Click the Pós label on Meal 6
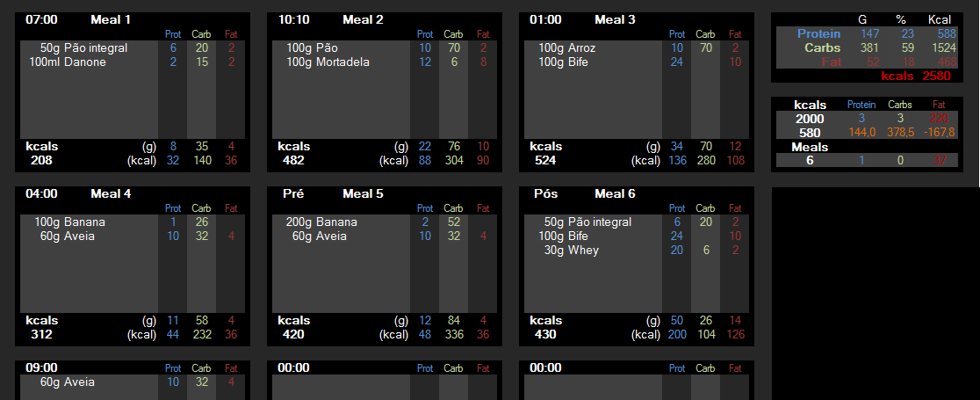 pos(545,194)
